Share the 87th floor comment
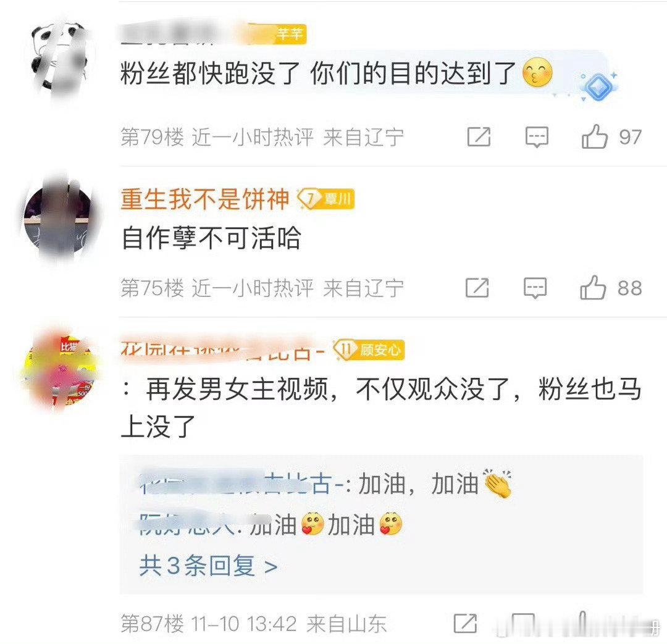This screenshot has height=644, width=667. 466,624
